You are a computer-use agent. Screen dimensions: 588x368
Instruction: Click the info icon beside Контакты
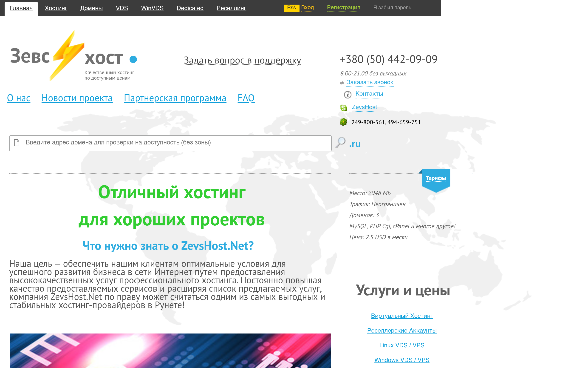[348, 95]
